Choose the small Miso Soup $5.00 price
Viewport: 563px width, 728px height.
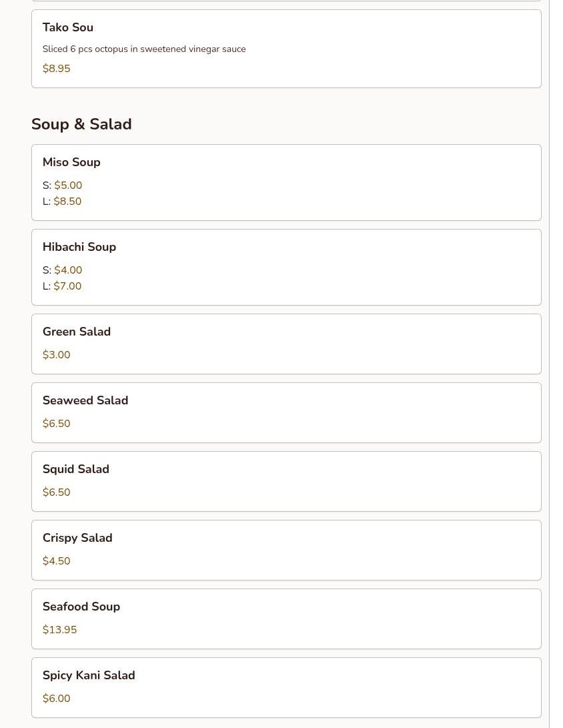tap(68, 186)
